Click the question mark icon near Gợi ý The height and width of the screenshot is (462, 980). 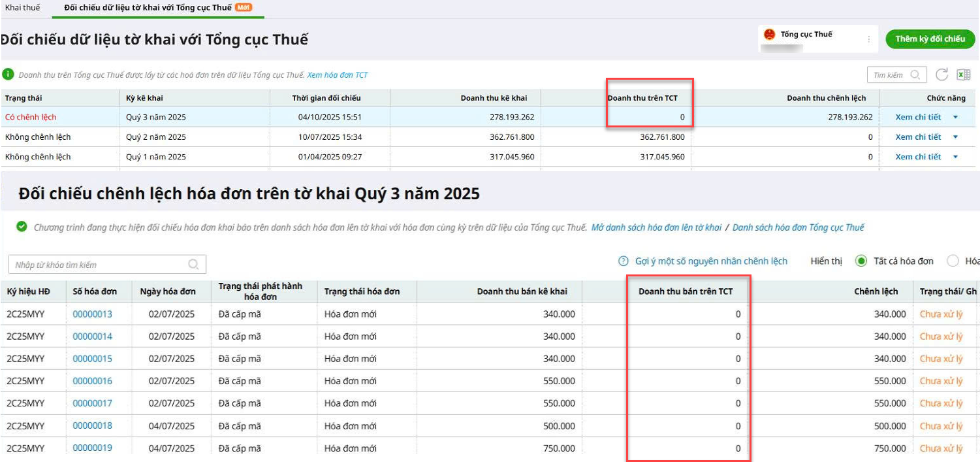624,261
